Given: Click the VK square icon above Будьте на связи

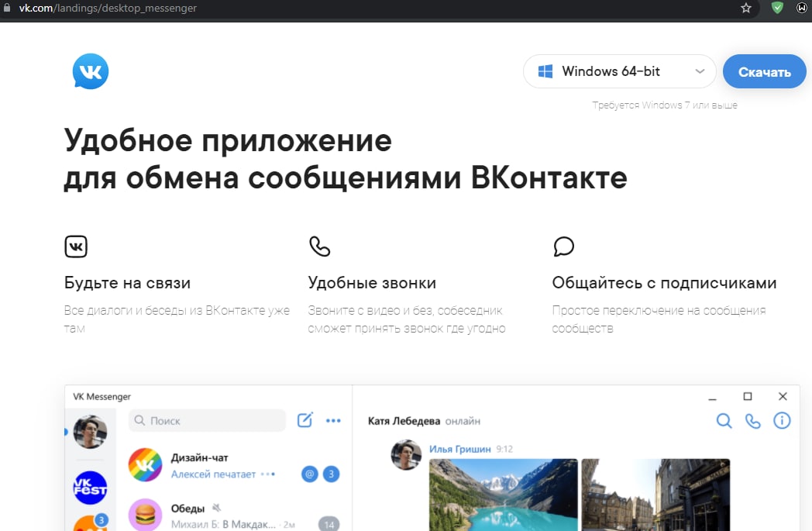Looking at the screenshot, I should (x=76, y=246).
